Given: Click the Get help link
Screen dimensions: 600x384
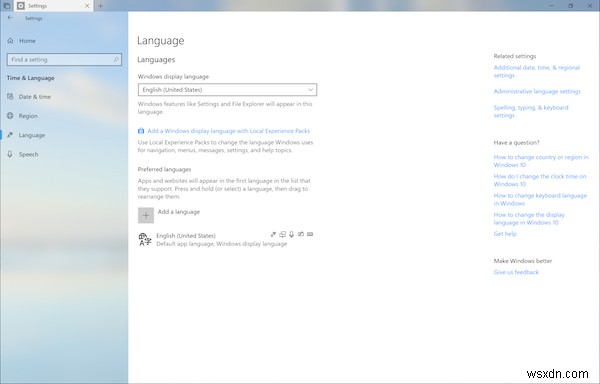Looking at the screenshot, I should pos(505,234).
